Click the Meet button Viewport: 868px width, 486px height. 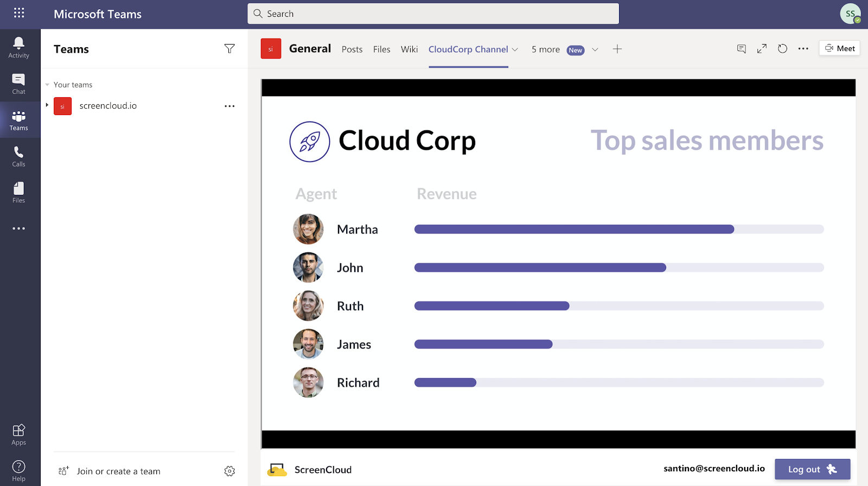click(840, 48)
